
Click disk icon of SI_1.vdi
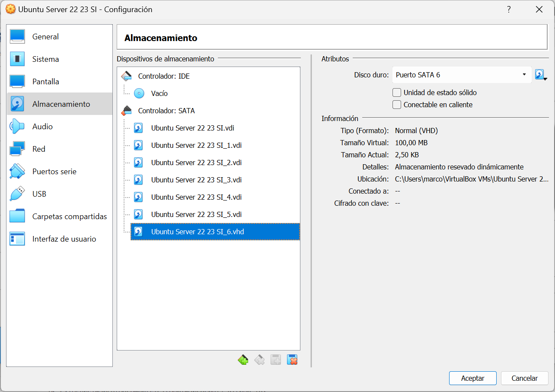pyautogui.click(x=138, y=145)
